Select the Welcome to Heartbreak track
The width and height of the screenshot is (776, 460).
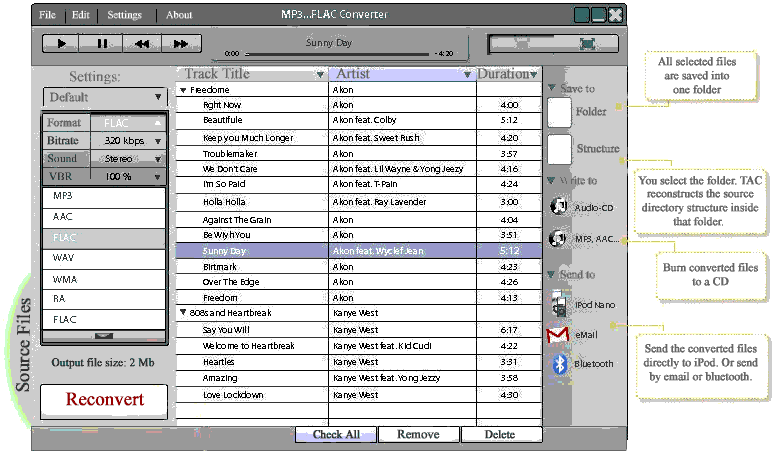pyautogui.click(x=248, y=346)
